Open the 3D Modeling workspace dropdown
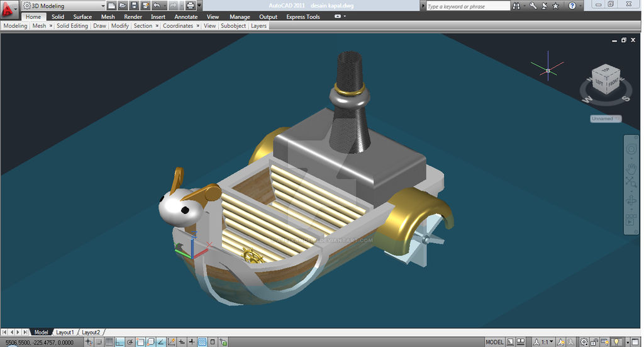The height and width of the screenshot is (347, 644). pos(62,6)
